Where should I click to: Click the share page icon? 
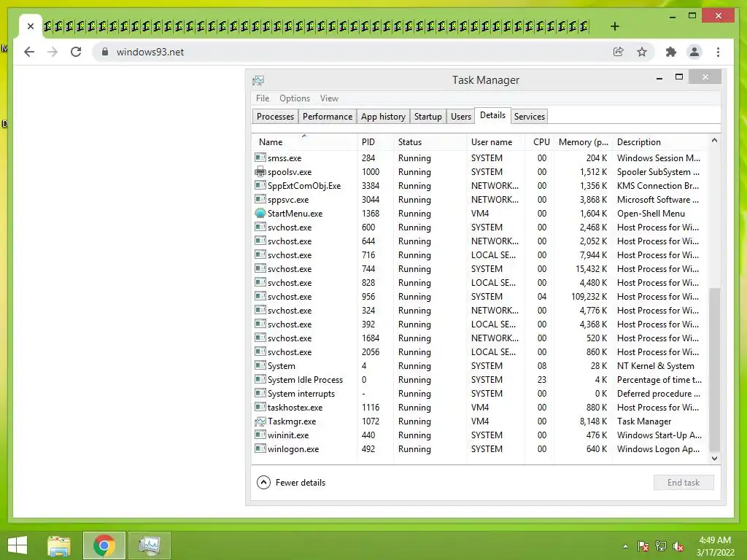click(x=619, y=52)
